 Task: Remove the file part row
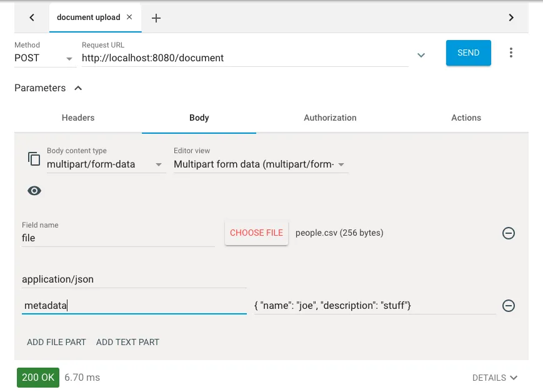point(509,233)
